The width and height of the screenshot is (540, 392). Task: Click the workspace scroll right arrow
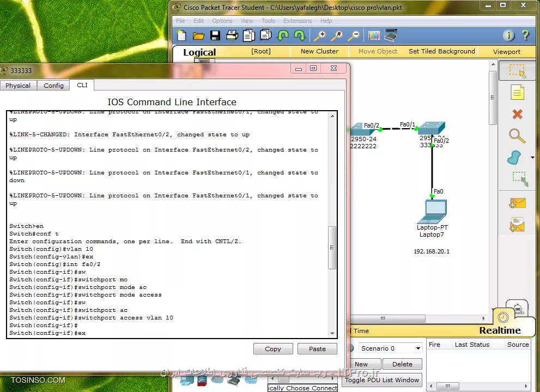(x=483, y=318)
